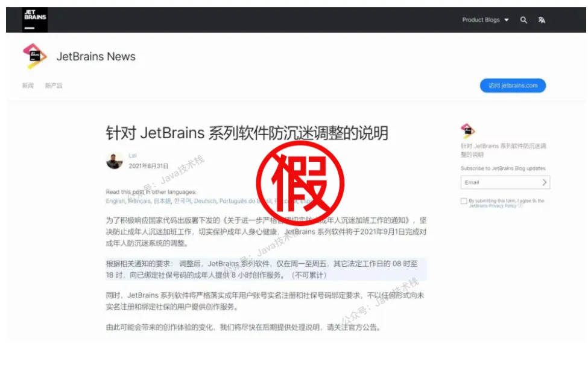This screenshot has height=367, width=588.
Task: Switch article language to English
Action: pyautogui.click(x=115, y=201)
